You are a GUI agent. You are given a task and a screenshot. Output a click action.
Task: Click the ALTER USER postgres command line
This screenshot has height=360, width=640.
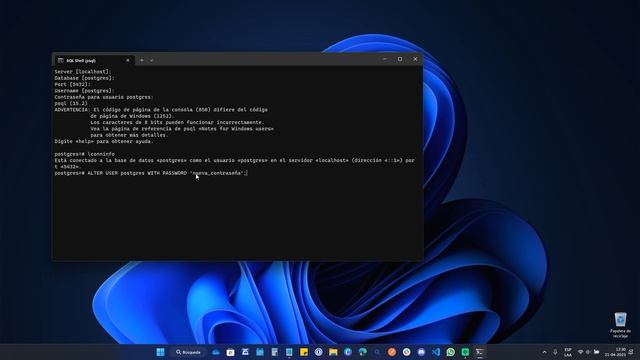[151, 173]
